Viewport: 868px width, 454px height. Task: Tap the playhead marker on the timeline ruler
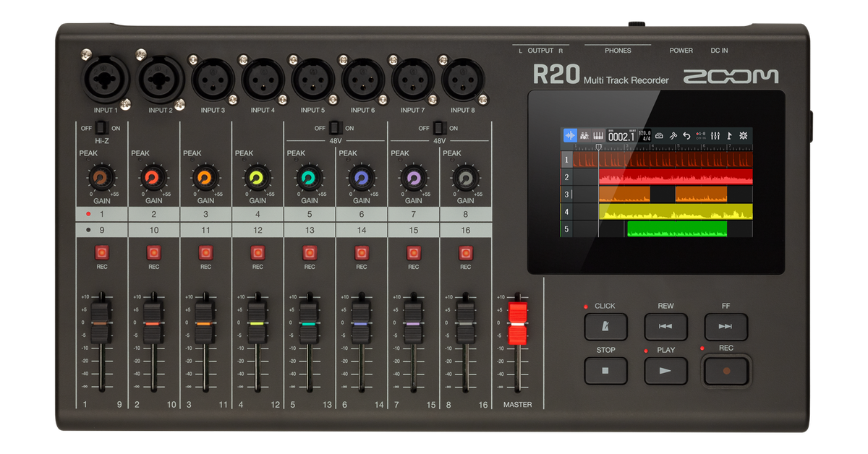[599, 147]
